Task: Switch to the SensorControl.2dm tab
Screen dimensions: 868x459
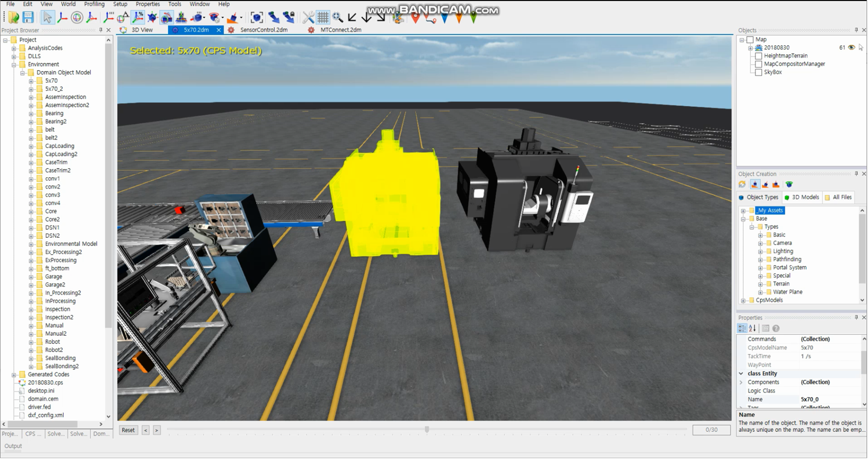Action: (263, 30)
